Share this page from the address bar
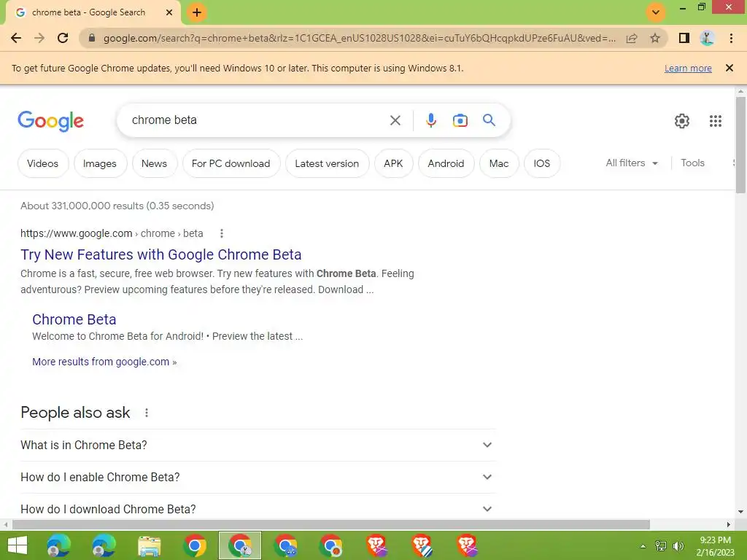747x560 pixels. (632, 38)
